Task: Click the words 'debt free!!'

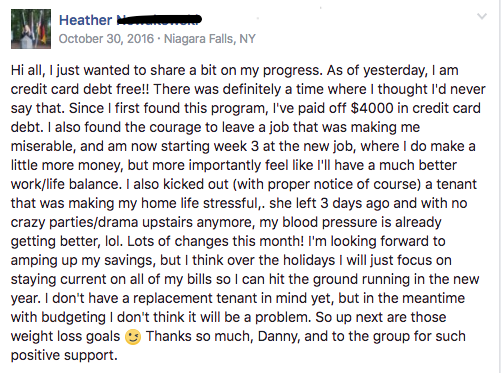Action: coord(116,89)
